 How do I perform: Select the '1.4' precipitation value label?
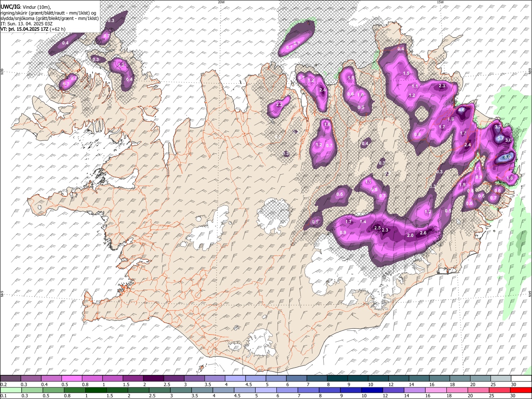click(x=363, y=222)
